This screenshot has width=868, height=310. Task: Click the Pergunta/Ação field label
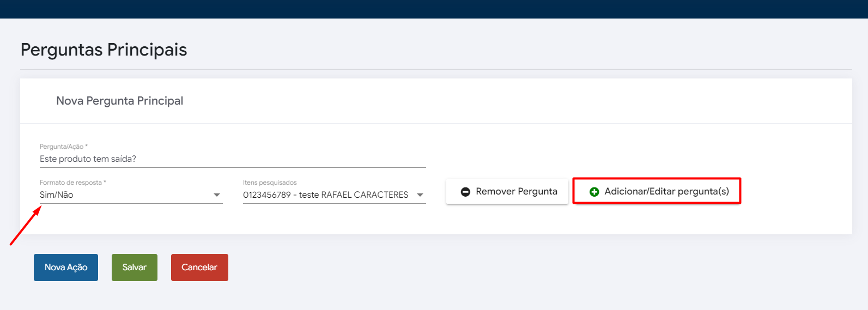tap(63, 147)
